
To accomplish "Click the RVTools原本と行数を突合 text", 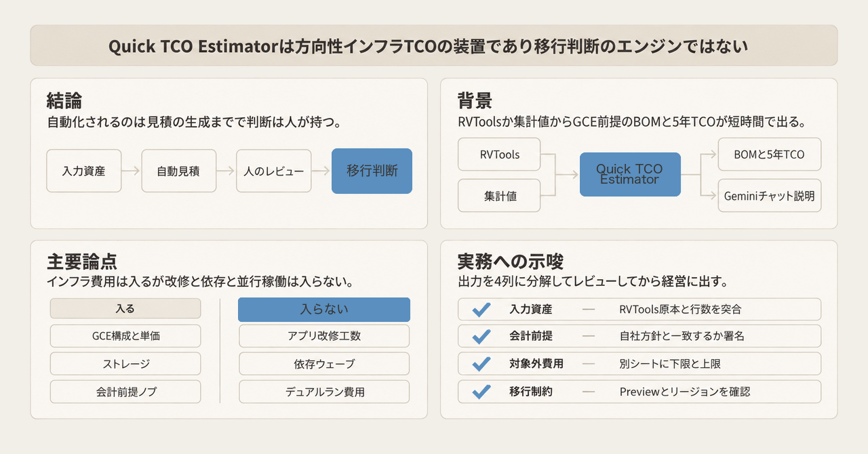I will [680, 310].
